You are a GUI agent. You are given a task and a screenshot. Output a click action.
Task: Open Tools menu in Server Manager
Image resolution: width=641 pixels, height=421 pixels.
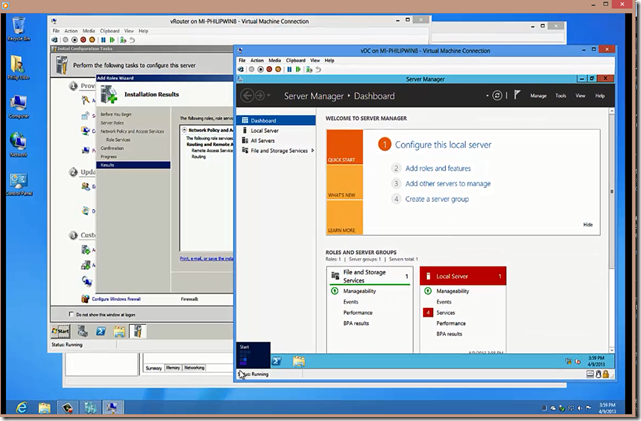[x=560, y=96]
